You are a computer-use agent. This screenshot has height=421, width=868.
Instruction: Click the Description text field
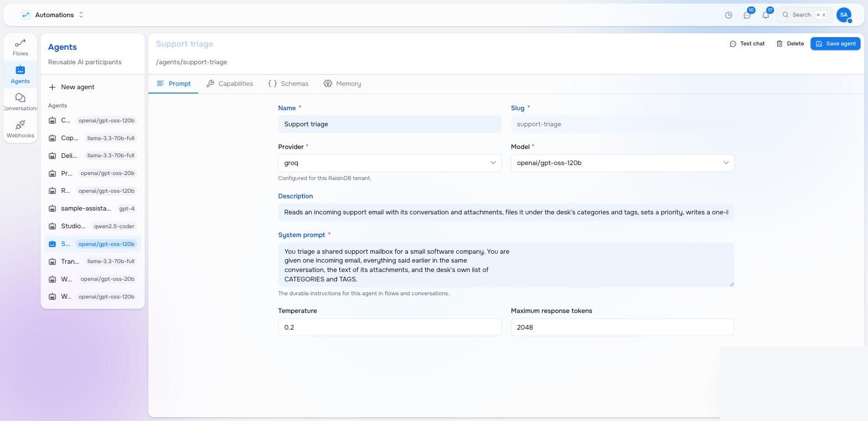506,212
